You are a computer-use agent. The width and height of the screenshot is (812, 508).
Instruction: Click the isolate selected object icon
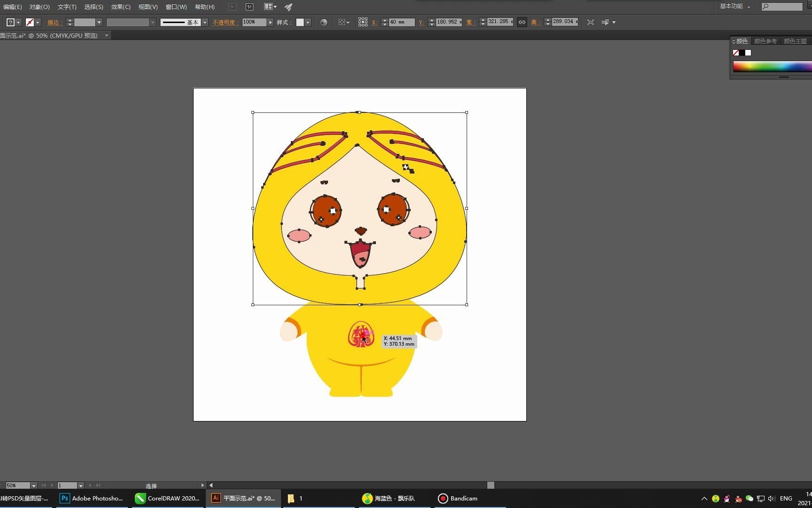(x=591, y=22)
